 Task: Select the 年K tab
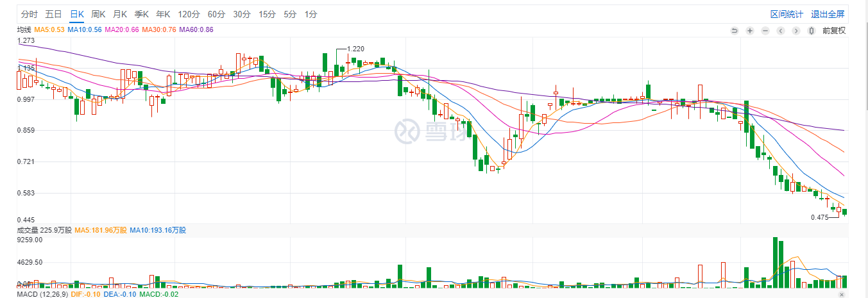[x=163, y=14]
